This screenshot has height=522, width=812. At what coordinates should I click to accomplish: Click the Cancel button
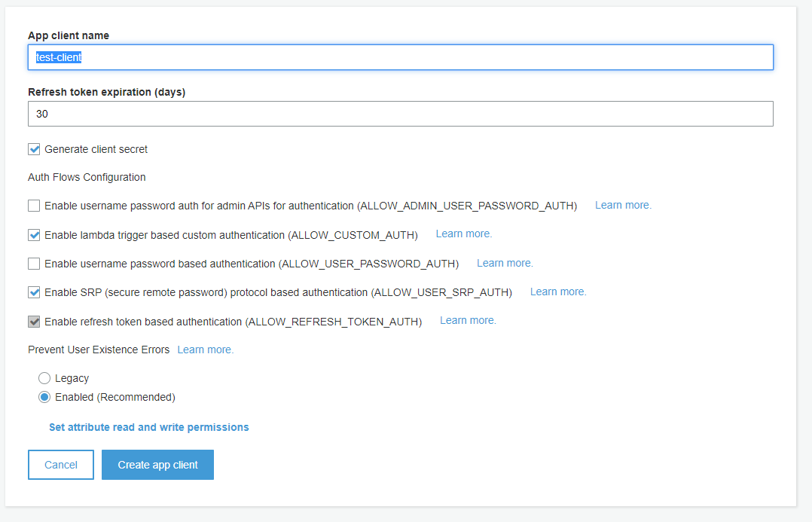click(61, 465)
